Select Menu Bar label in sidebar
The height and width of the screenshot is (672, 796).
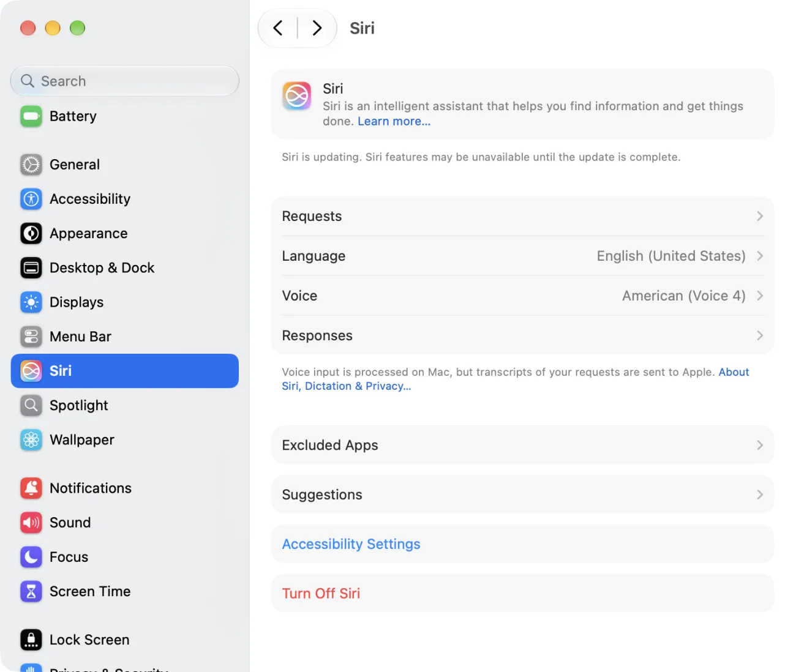[x=80, y=337]
